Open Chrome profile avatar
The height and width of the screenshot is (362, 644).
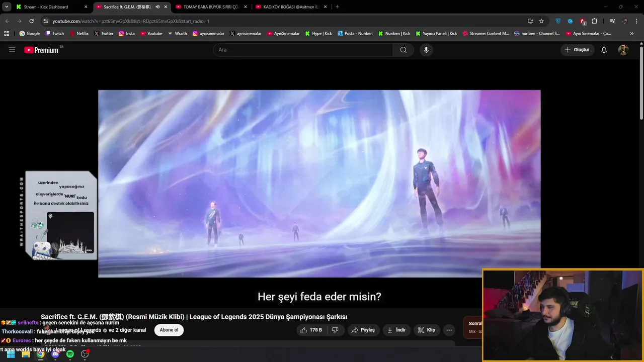click(x=625, y=21)
